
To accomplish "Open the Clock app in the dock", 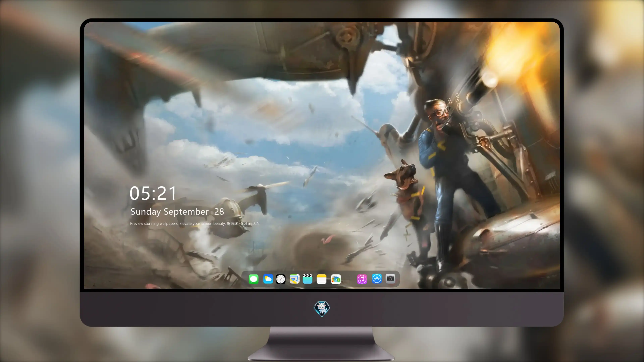I will (x=281, y=279).
